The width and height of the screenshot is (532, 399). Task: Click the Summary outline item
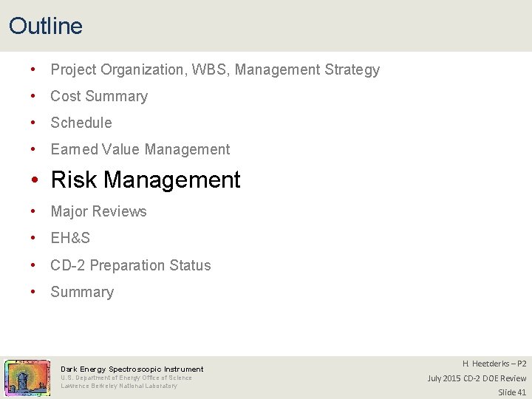[x=82, y=293]
